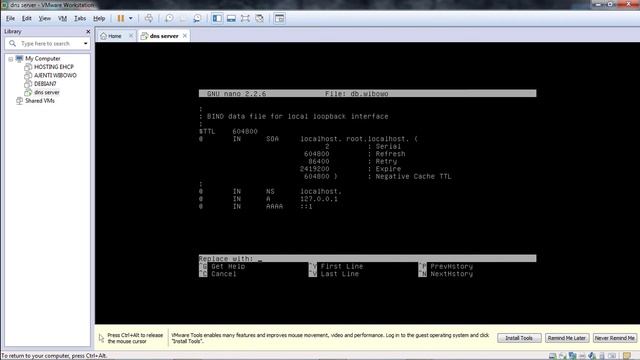The width and height of the screenshot is (640, 360).
Task: Collapse the My Computer tree node
Action: (x=11, y=59)
